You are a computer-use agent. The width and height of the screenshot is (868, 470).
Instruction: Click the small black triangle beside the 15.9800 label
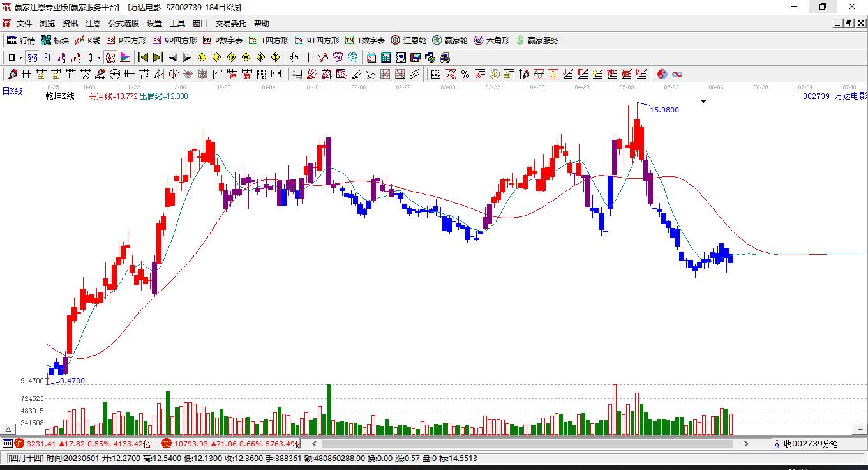point(703,102)
